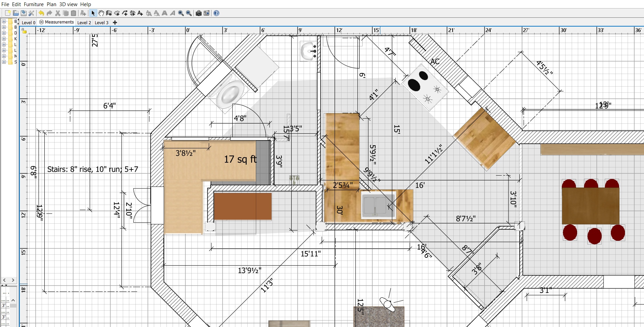Create a new home file
This screenshot has height=327, width=644.
point(8,13)
